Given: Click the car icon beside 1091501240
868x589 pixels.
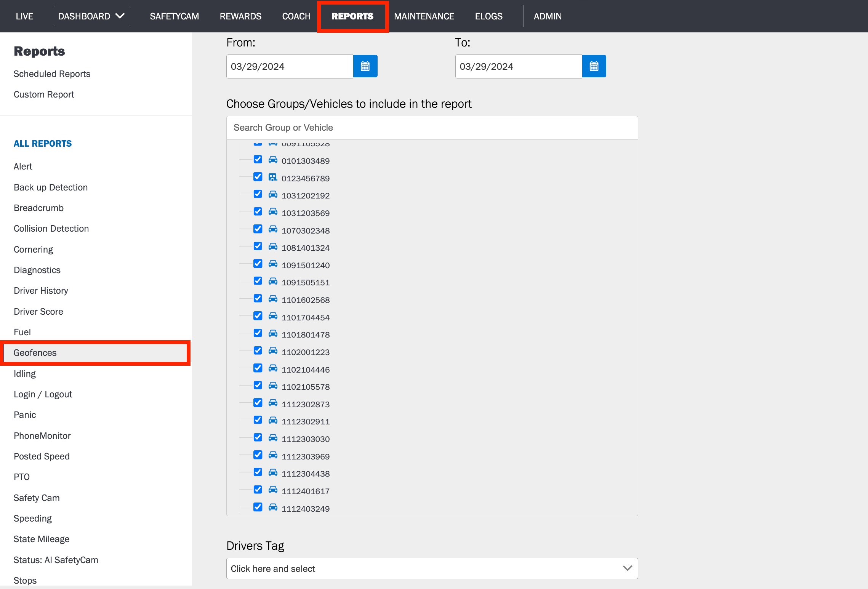Looking at the screenshot, I should click(273, 264).
